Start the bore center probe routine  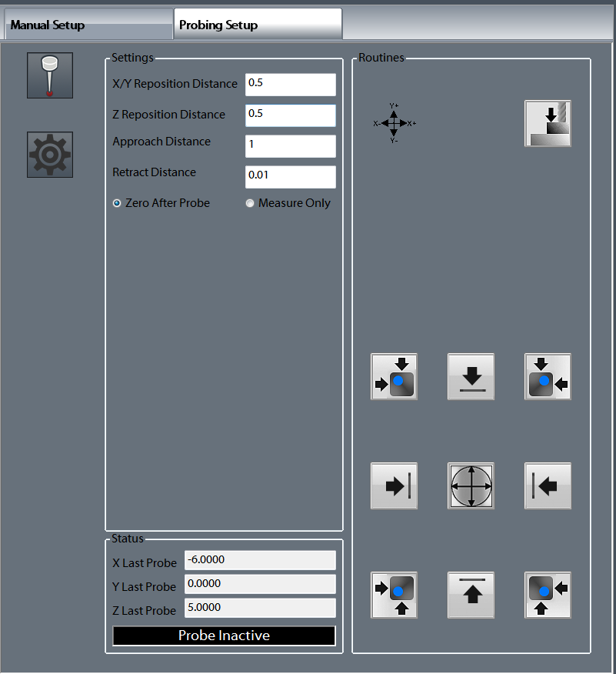[x=470, y=485]
